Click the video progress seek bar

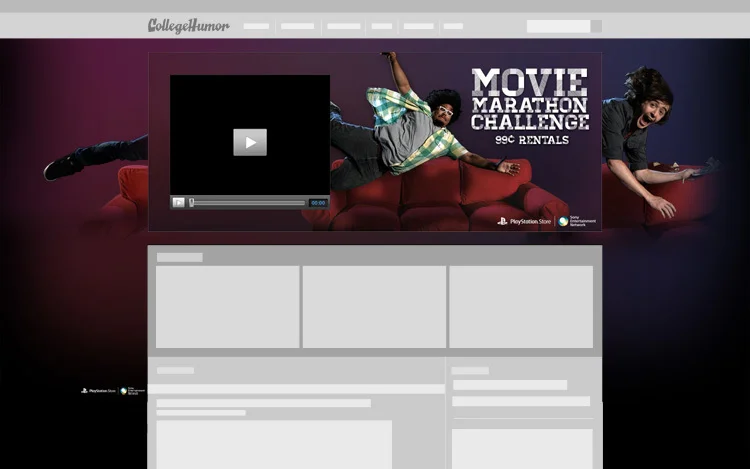click(x=248, y=203)
